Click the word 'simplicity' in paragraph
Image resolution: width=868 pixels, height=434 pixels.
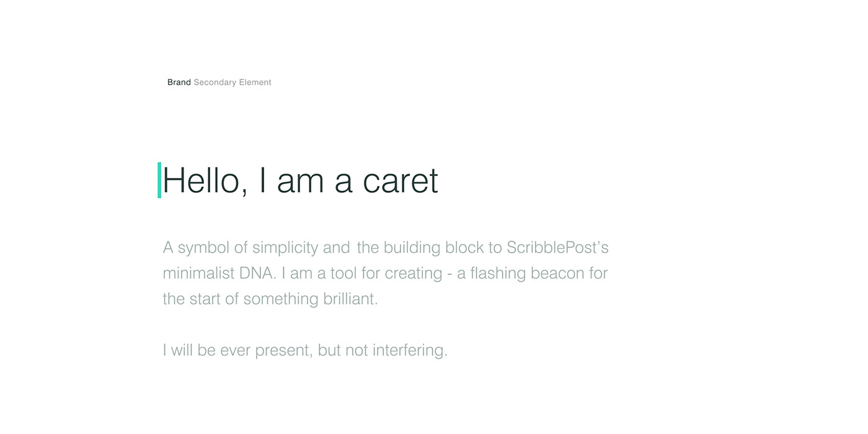tap(285, 248)
